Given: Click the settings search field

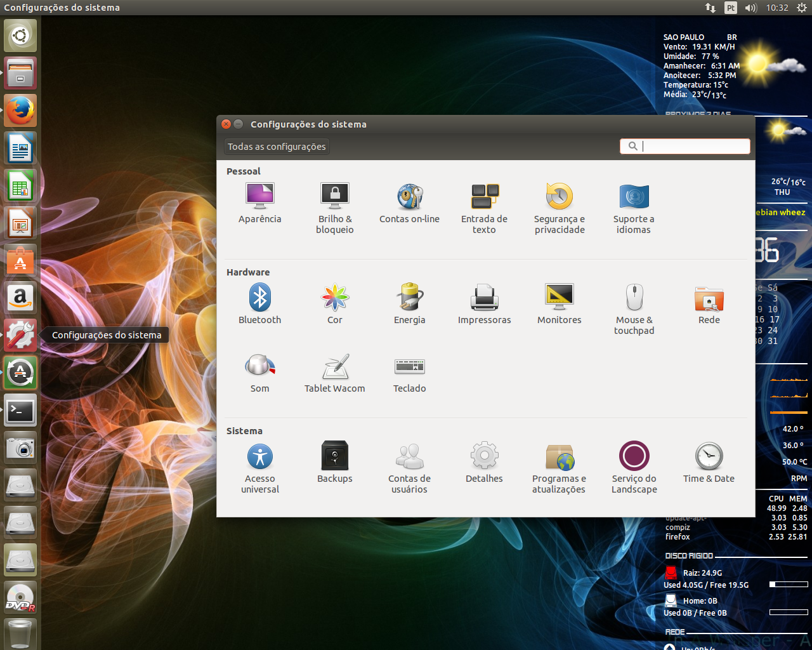Looking at the screenshot, I should pos(685,146).
